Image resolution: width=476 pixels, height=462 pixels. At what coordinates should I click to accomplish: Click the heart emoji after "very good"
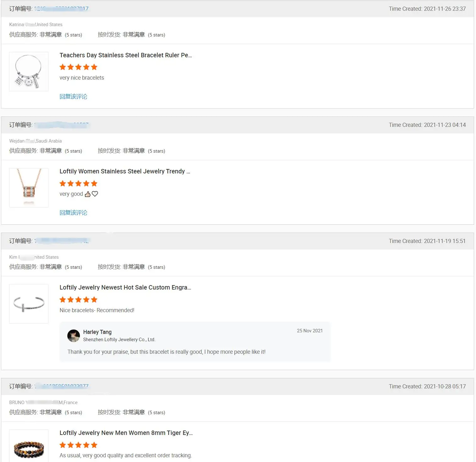point(95,194)
